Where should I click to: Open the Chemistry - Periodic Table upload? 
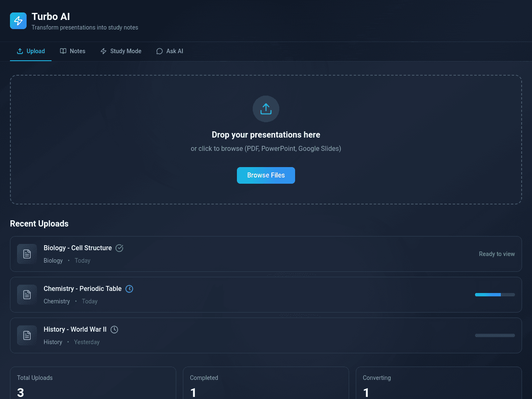tap(266, 295)
